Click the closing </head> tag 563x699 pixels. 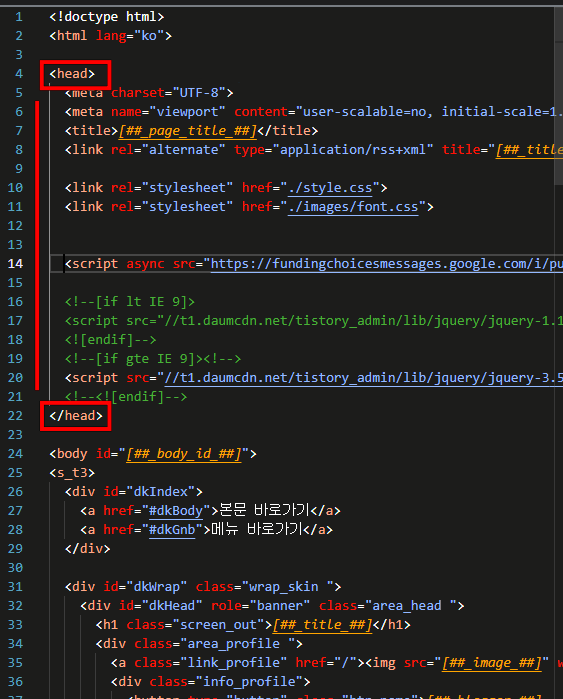click(x=76, y=416)
